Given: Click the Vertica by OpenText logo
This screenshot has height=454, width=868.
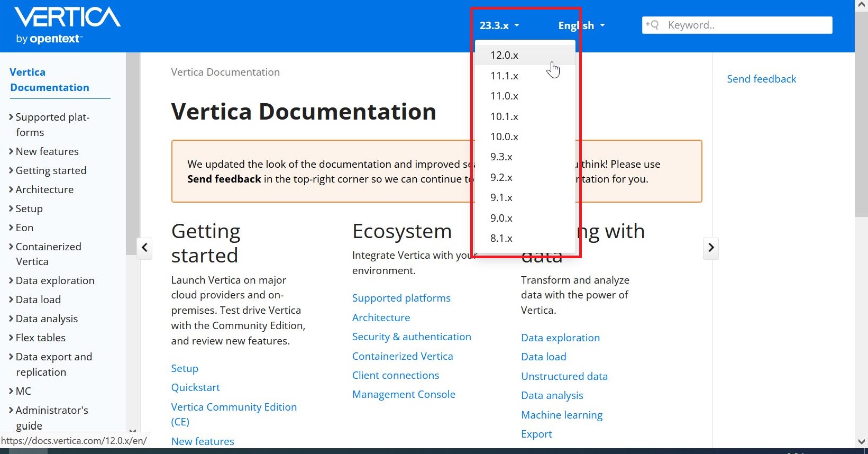Looking at the screenshot, I should point(68,25).
